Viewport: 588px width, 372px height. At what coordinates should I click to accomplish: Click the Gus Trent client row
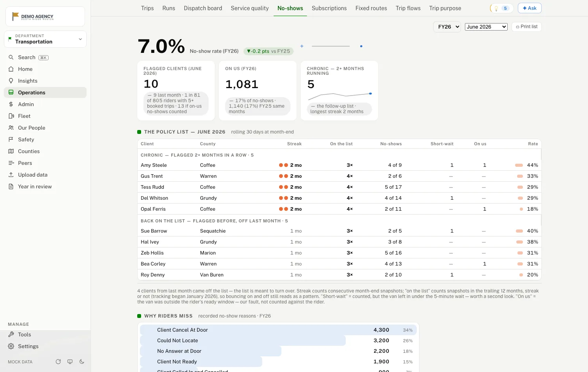pos(339,176)
